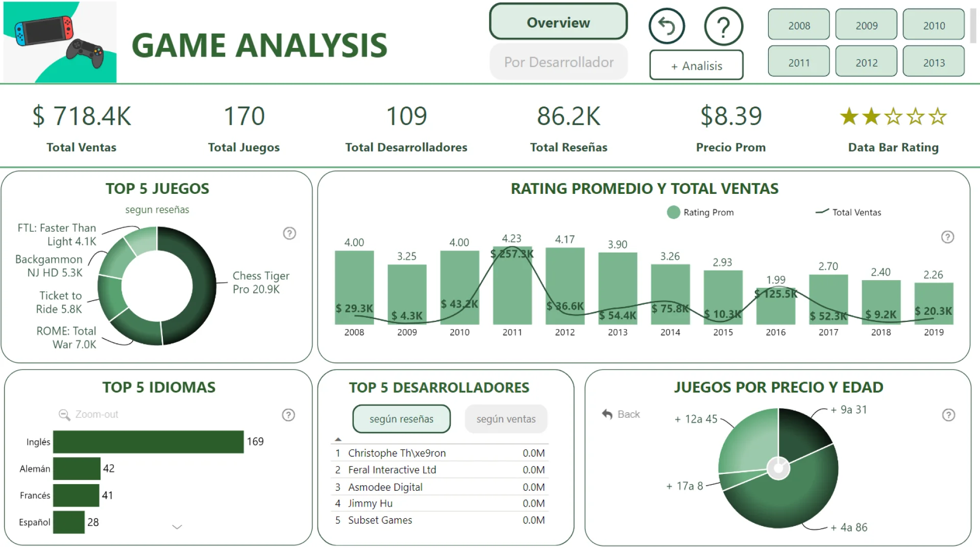Viewport: 980px width, 551px height.
Task: Click the 2019 rating bar labeled 2.26
Action: click(934, 304)
